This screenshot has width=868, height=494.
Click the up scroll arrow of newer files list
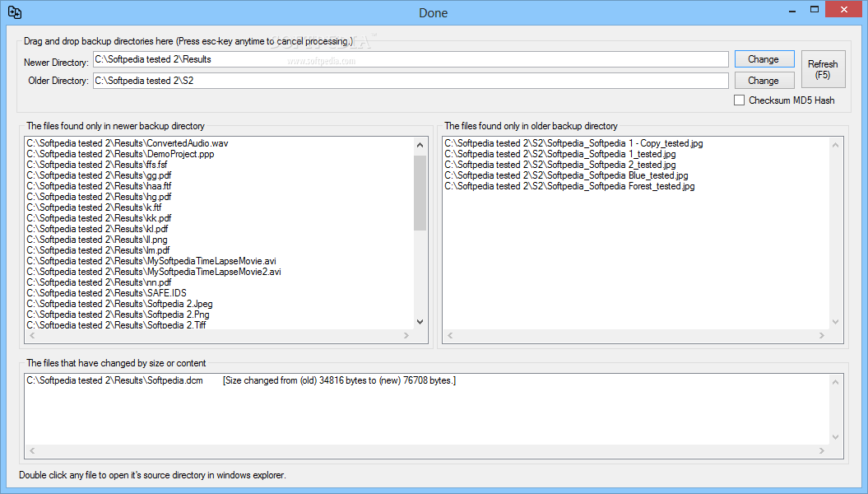point(420,146)
